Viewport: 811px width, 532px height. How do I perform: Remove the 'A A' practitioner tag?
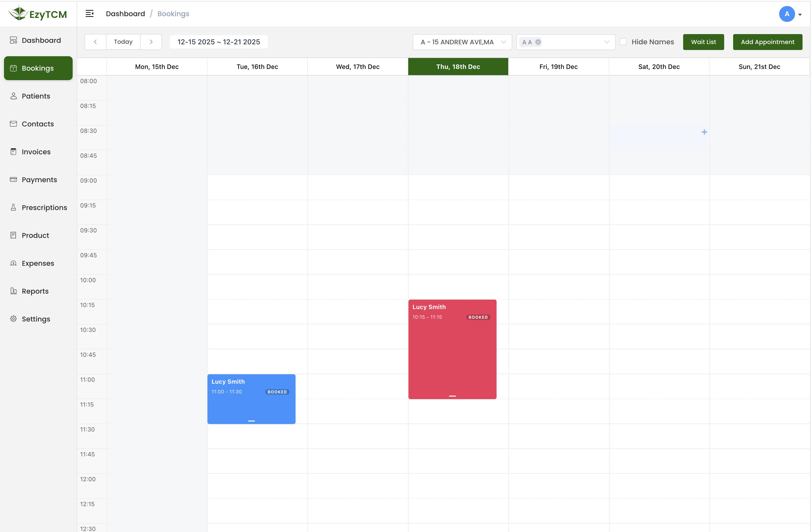point(538,42)
